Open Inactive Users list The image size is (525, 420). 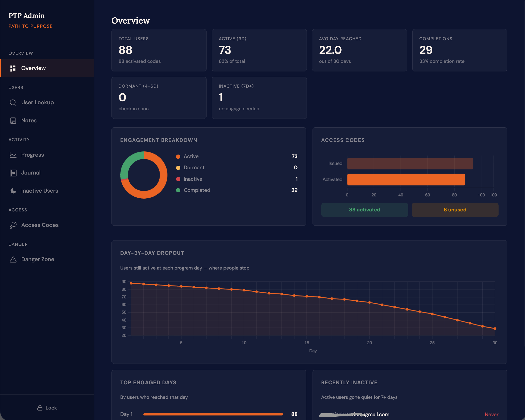click(47, 191)
